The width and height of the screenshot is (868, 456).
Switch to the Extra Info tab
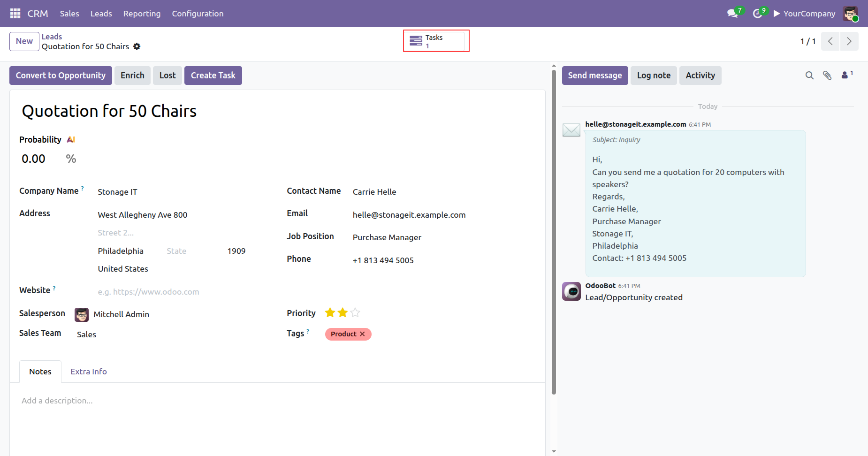coord(89,372)
